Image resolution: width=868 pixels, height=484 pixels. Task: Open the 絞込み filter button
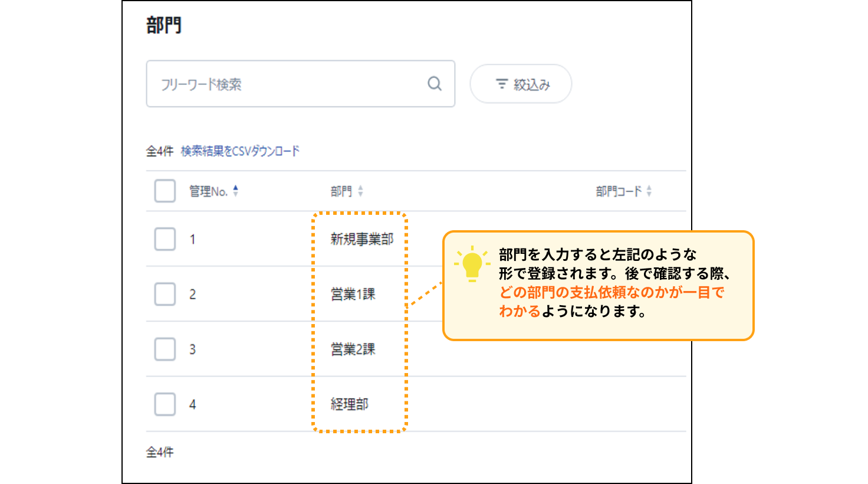(x=521, y=84)
